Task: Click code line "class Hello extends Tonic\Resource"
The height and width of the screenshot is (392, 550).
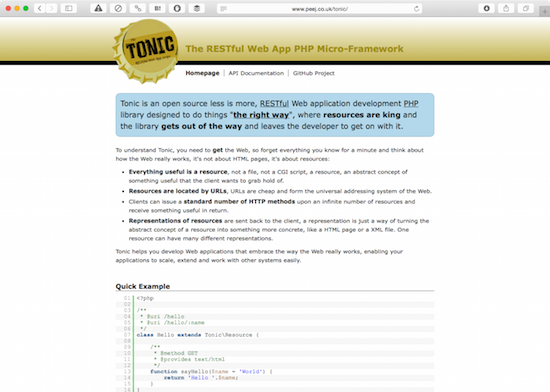Action: tap(198, 335)
